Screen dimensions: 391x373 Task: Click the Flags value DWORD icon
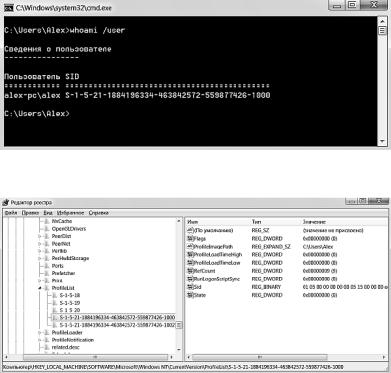click(x=190, y=239)
